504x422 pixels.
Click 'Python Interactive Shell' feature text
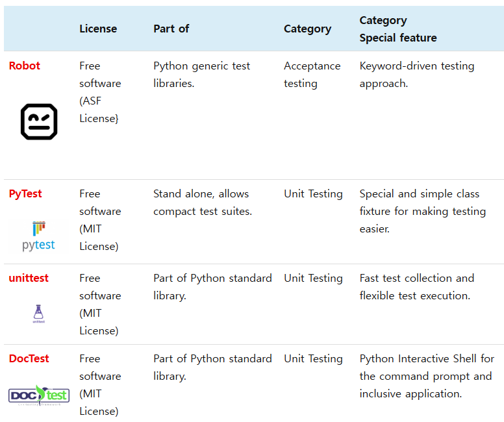426,376
